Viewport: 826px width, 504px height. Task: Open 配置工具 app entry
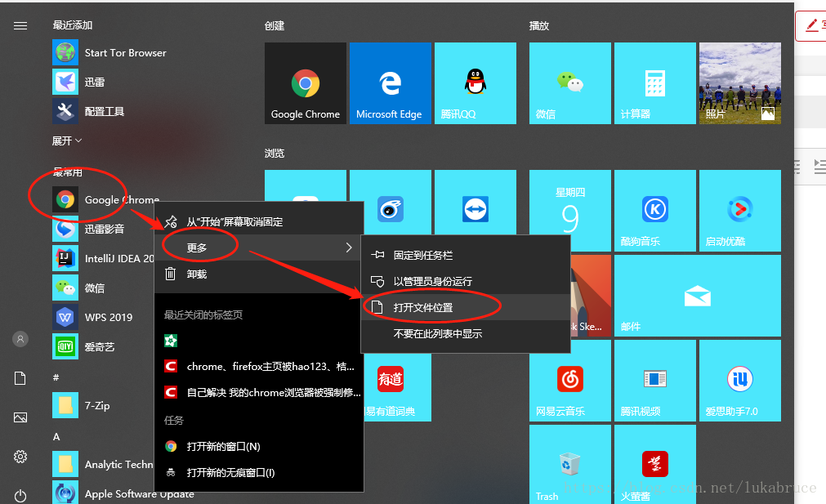click(88, 111)
